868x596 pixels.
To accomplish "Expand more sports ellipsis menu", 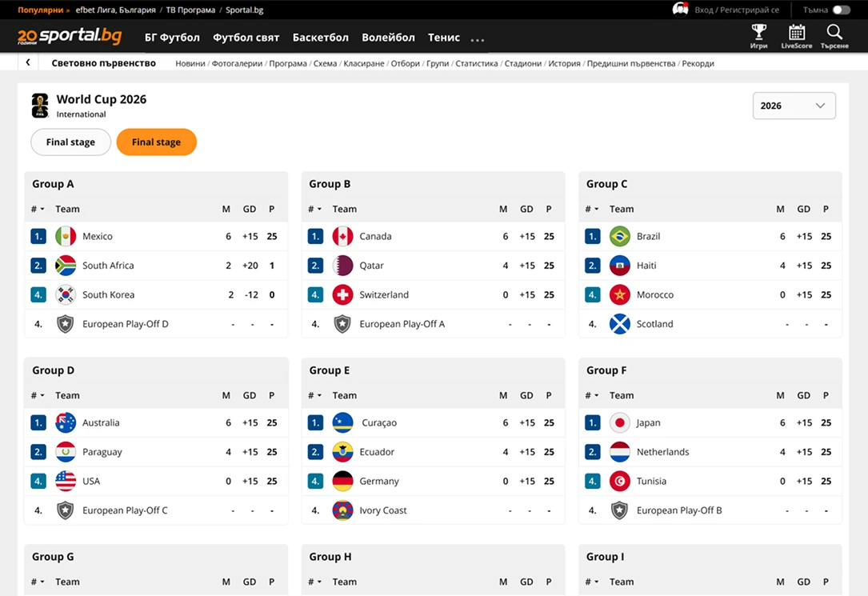I will pos(477,39).
